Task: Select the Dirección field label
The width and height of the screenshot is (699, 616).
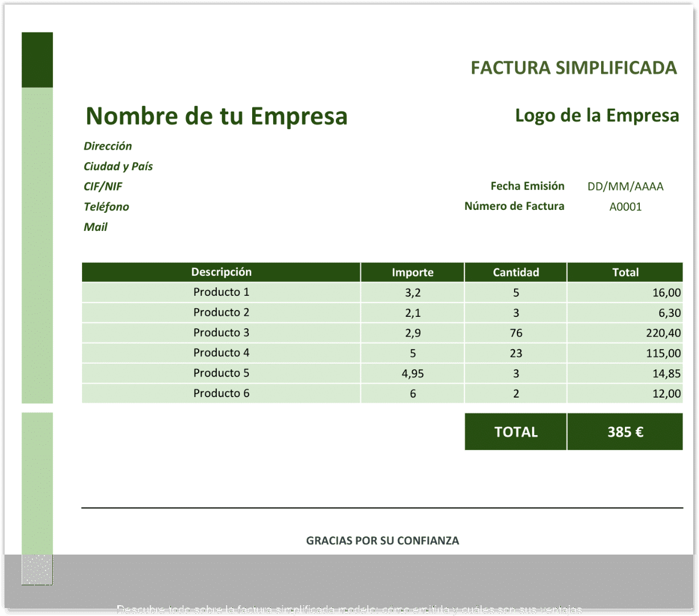Action: click(x=108, y=146)
